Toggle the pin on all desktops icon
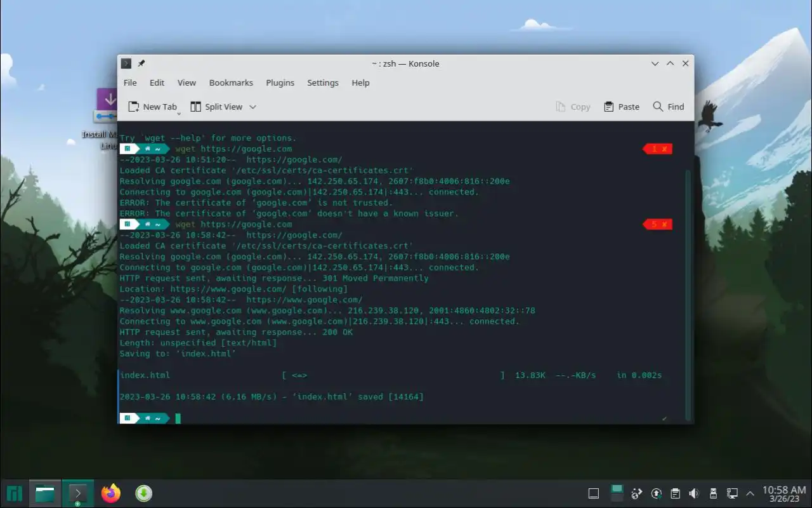 point(141,63)
